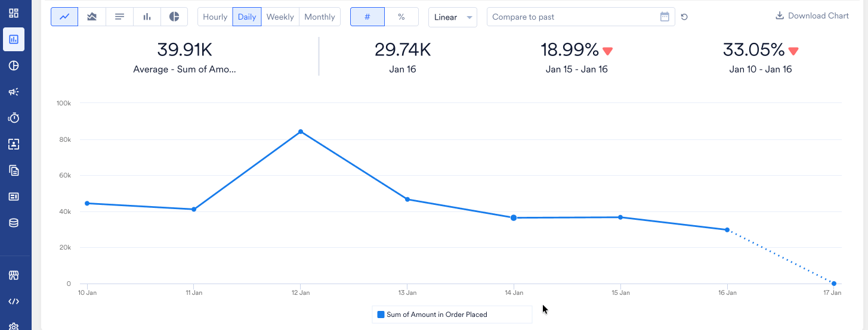This screenshot has width=868, height=330.
Task: Click Download Chart
Action: tap(812, 15)
